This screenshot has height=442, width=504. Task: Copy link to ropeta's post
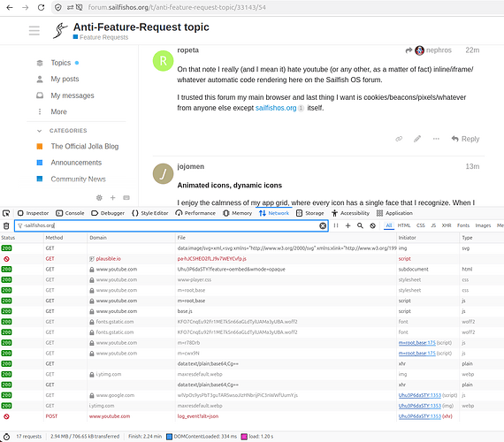(399, 139)
